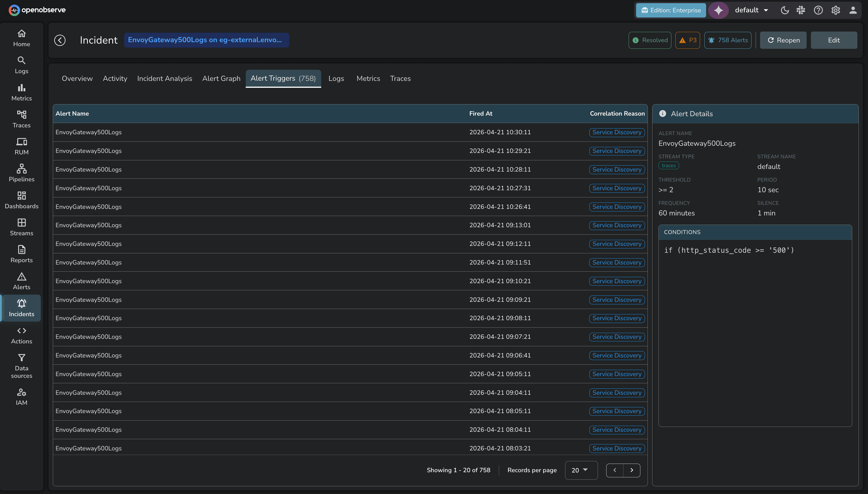Go to next page of triggers
Image resolution: width=868 pixels, height=494 pixels.
[x=632, y=470]
